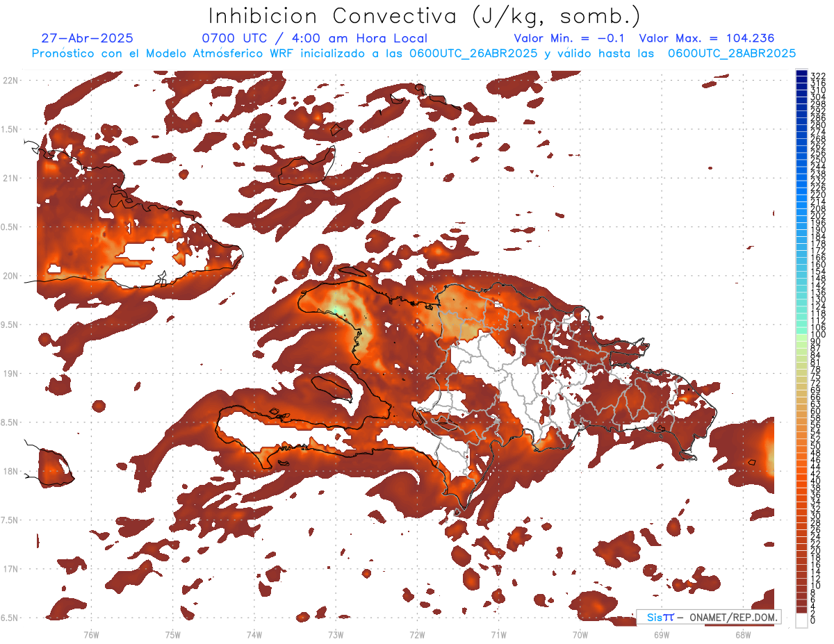Select the date text '27-Abr-2025'
The width and height of the screenshot is (834, 644).
(88, 38)
